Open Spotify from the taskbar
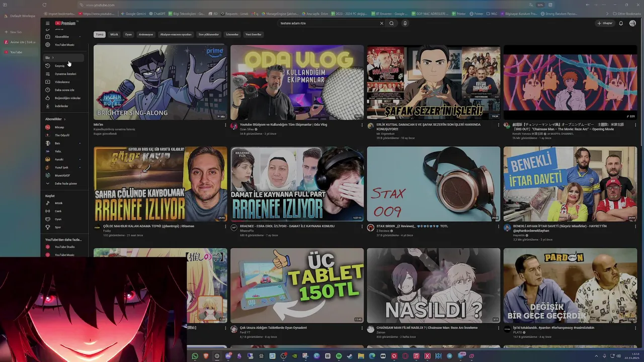The height and width of the screenshot is (362, 644). coord(339,356)
